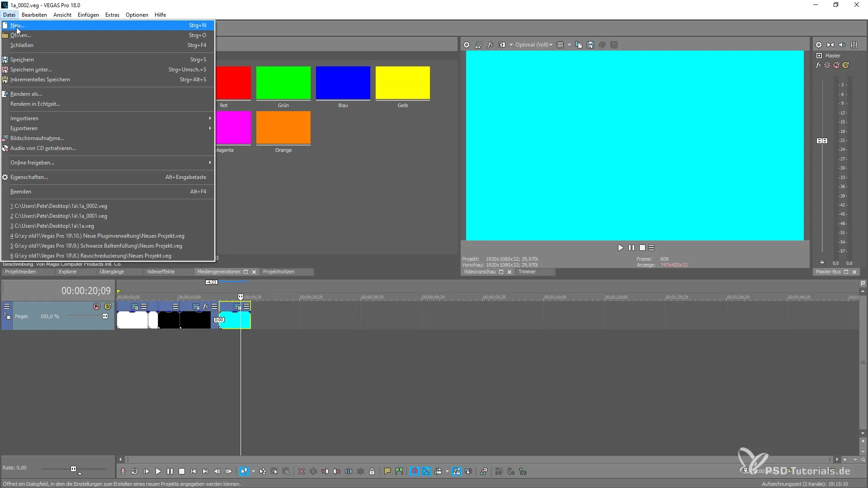The image size is (868, 488).
Task: Play from start in transport bar
Action: [146, 471]
